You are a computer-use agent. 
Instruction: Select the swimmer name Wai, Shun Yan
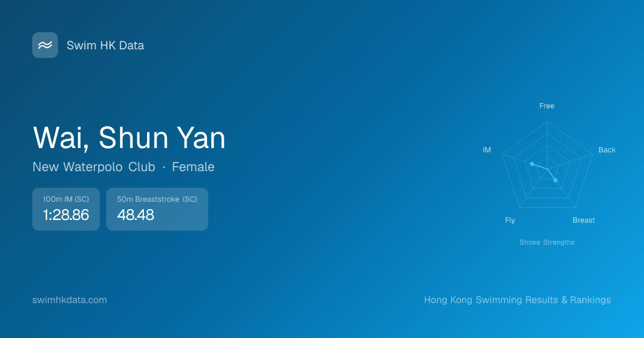(x=129, y=138)
